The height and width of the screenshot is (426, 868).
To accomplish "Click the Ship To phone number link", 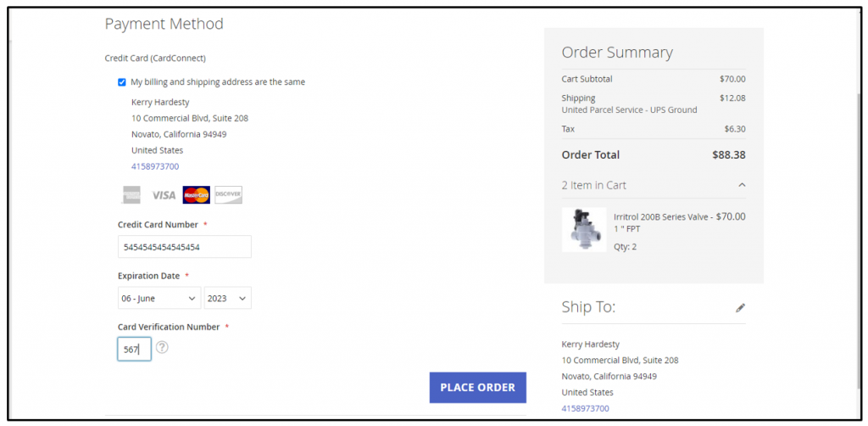I will (x=585, y=408).
